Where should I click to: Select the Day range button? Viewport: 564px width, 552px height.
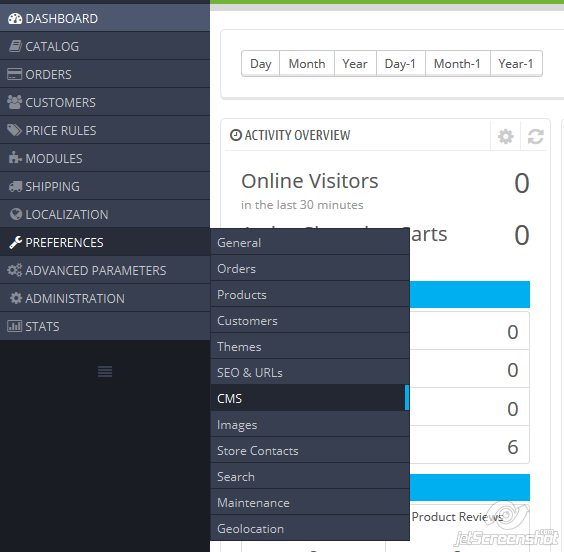261,64
